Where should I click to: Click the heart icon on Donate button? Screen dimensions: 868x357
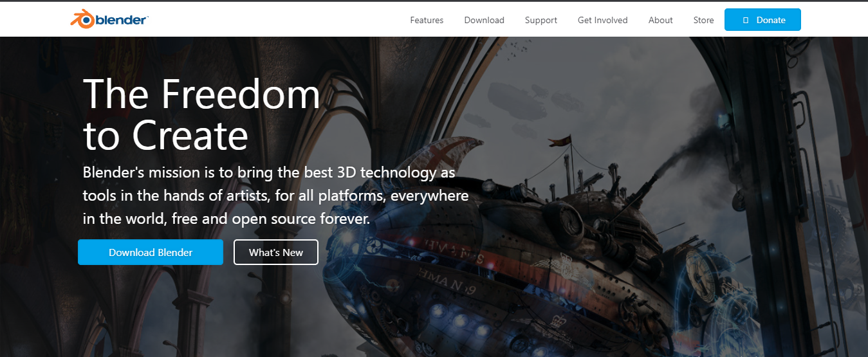[746, 20]
